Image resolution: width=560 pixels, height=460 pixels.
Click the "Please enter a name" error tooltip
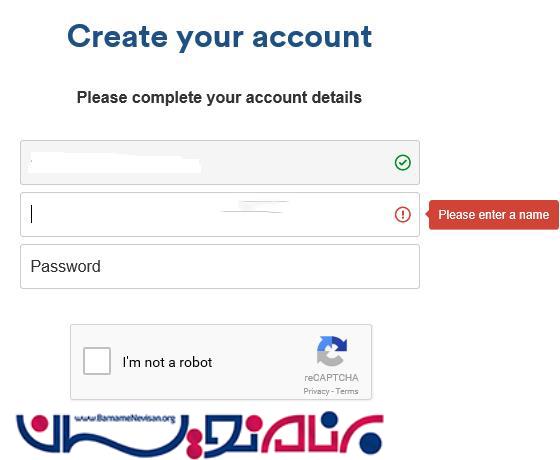click(x=494, y=215)
